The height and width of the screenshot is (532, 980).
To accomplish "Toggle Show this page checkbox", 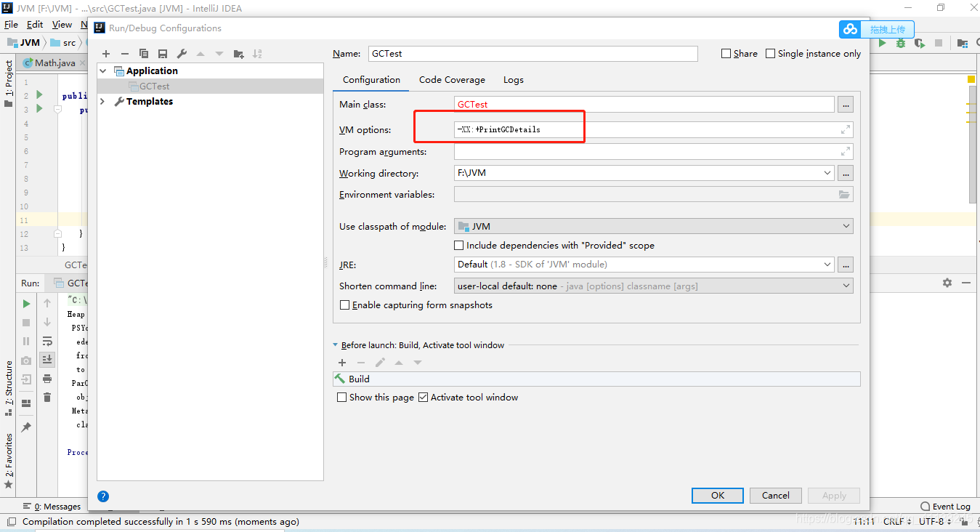I will [x=341, y=398].
